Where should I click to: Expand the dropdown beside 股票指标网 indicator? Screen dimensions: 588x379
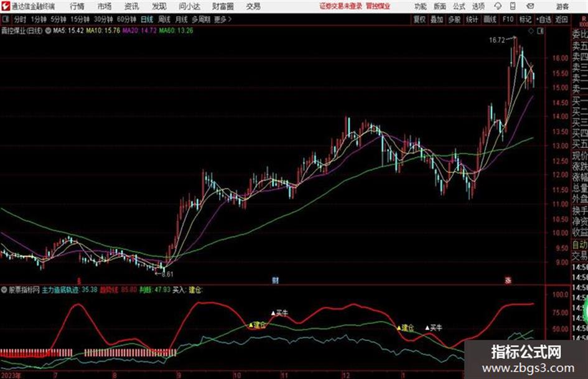[4, 290]
